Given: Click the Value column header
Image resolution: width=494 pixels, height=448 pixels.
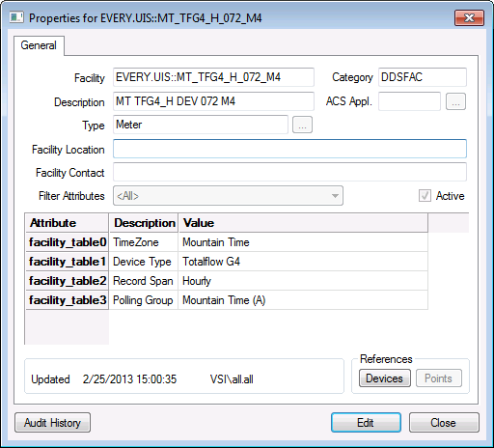Looking at the screenshot, I should pos(303,223).
